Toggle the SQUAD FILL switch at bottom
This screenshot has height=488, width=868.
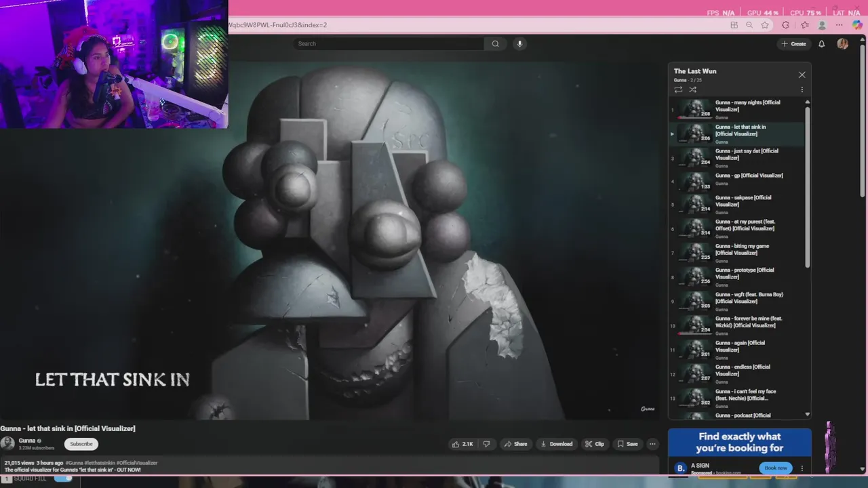63,479
